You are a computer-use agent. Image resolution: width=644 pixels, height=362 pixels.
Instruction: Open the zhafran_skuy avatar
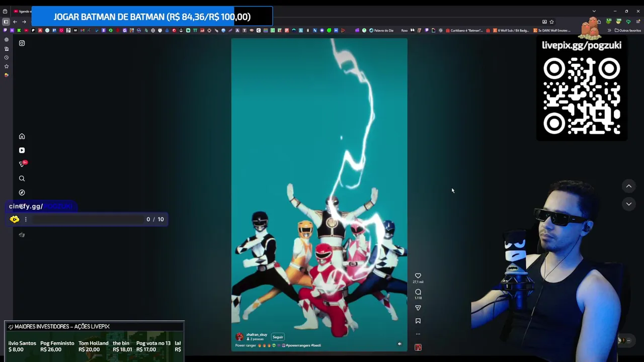239,337
